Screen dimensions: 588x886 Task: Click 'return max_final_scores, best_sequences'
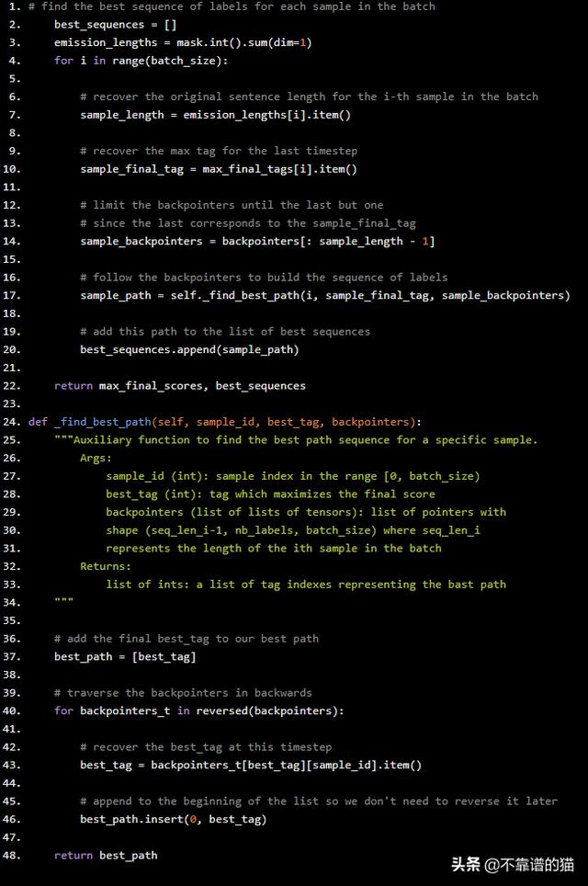180,385
